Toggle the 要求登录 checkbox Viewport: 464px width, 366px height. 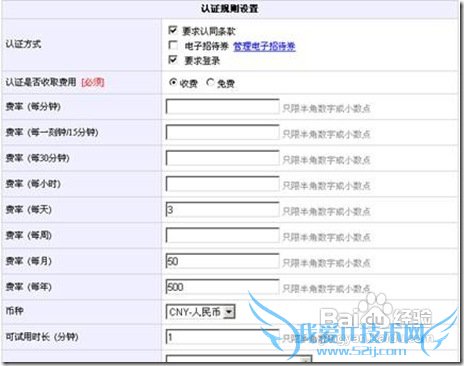173,60
